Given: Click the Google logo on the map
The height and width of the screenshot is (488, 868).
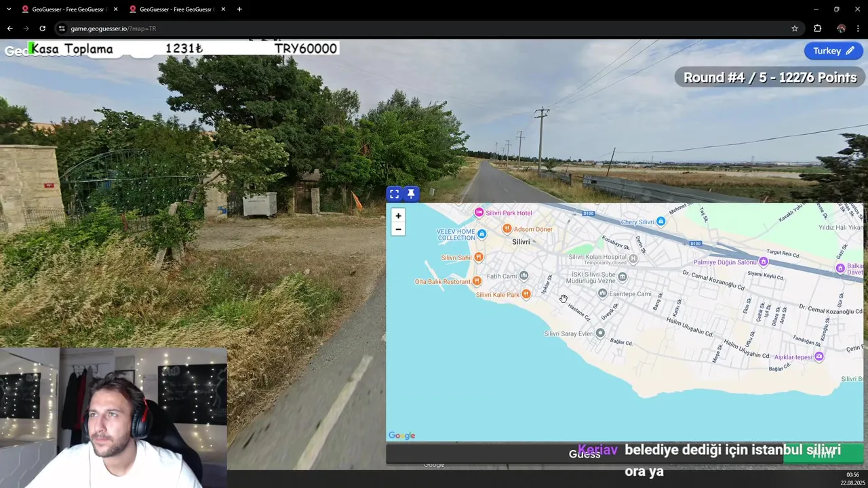Looking at the screenshot, I should point(401,436).
